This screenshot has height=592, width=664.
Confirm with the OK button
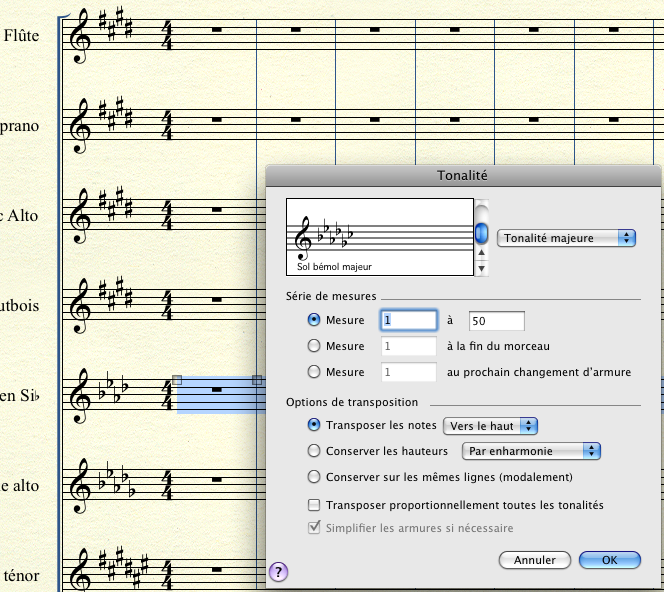[x=609, y=560]
